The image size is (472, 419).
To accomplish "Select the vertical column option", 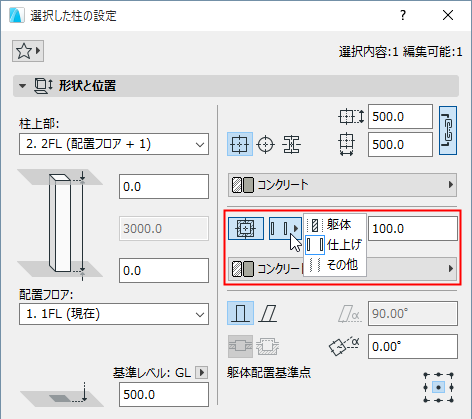I will click(x=241, y=313).
